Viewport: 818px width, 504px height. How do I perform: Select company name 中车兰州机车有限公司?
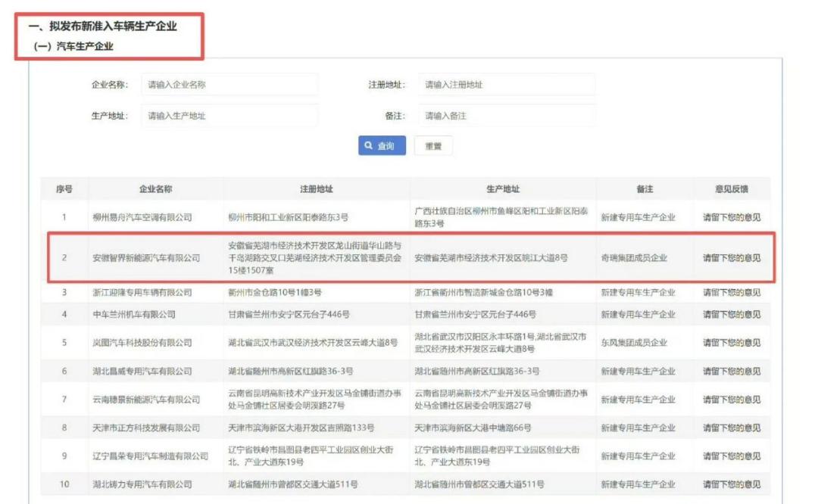coord(134,314)
